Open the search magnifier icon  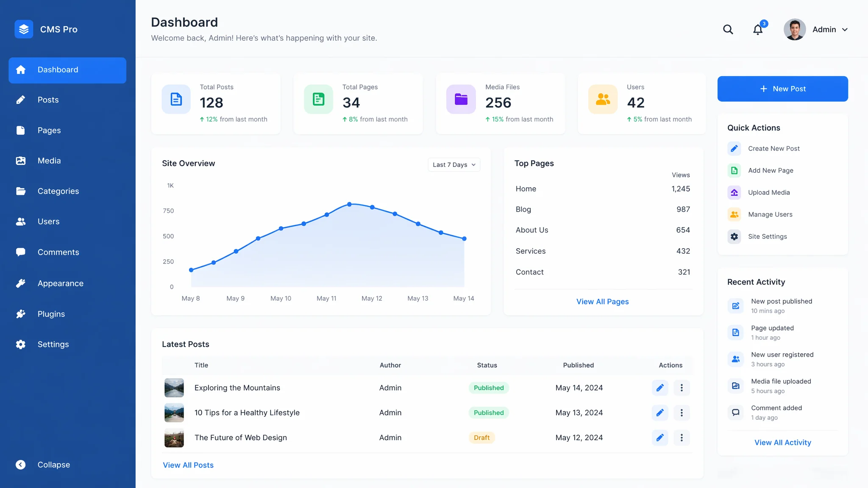click(728, 29)
